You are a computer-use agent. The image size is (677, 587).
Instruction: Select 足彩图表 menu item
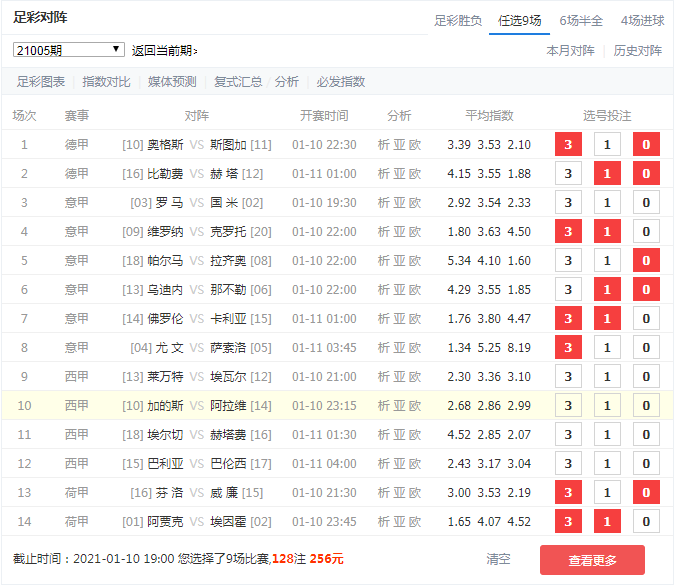41,82
